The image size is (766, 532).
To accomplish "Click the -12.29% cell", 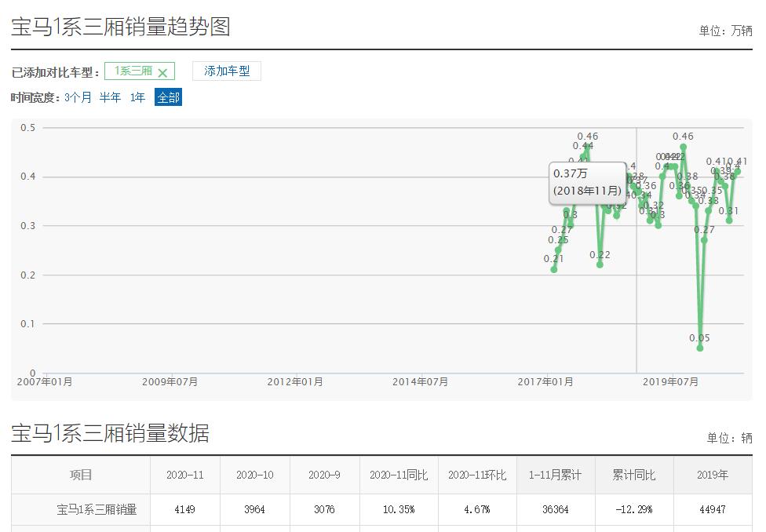I will [634, 509].
